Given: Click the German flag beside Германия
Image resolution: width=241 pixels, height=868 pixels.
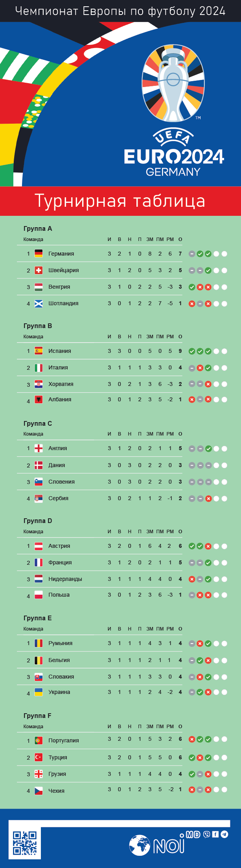Looking at the screenshot, I should tap(39, 254).
